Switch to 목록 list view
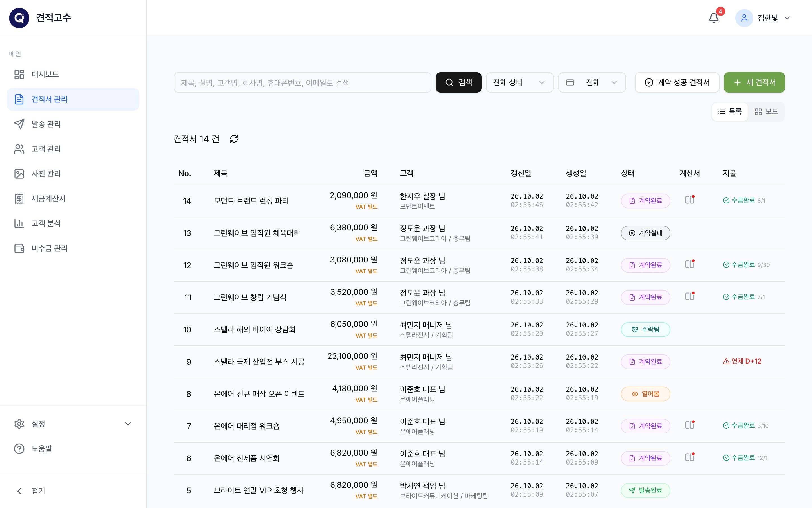Viewport: 812px width, 508px height. [730, 111]
